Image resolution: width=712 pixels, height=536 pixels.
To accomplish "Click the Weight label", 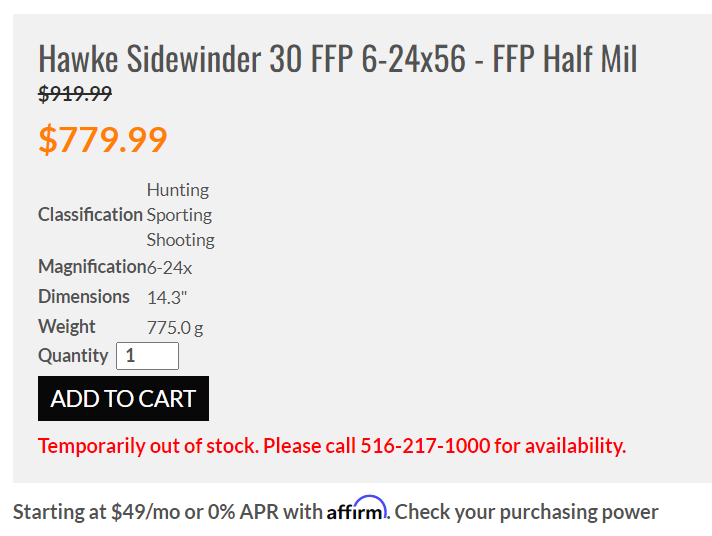I will tap(67, 327).
